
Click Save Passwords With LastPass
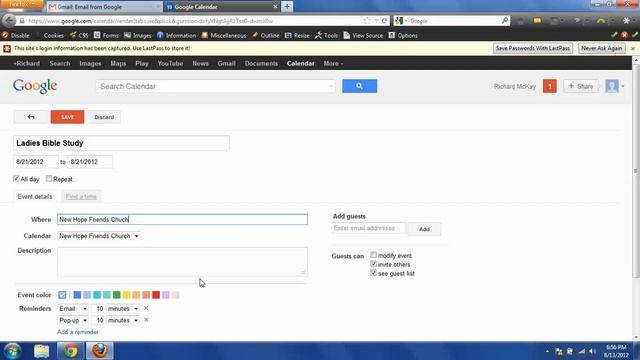(533, 48)
